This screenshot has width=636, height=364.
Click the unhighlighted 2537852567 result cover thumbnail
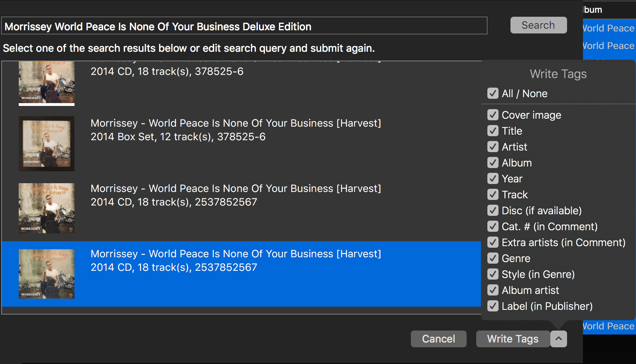tap(47, 208)
